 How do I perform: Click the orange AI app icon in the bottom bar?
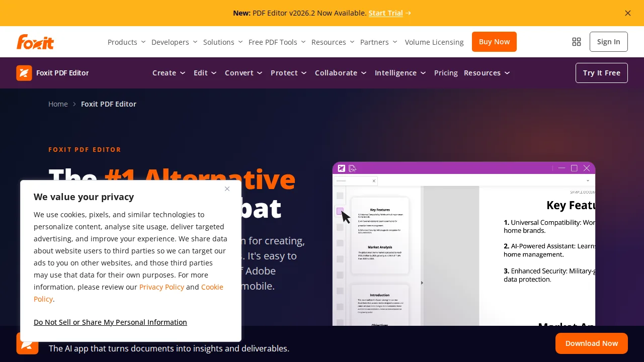(x=28, y=344)
